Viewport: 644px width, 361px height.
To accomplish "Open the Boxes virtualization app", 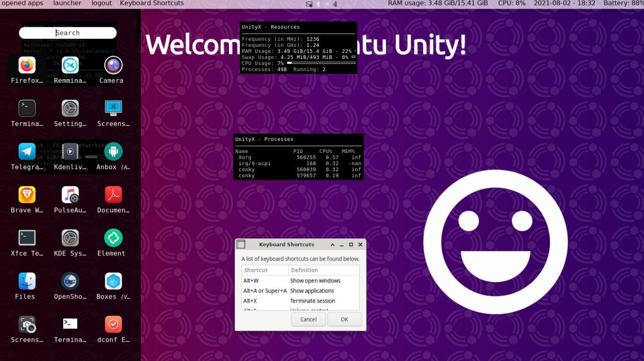I will click(x=113, y=287).
